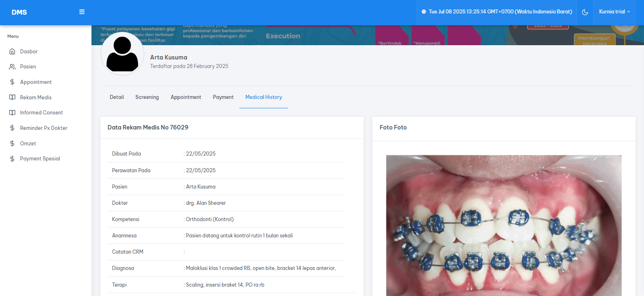Click Orthodonti (Kontrol) value
The width and height of the screenshot is (644, 296).
coord(210,219)
